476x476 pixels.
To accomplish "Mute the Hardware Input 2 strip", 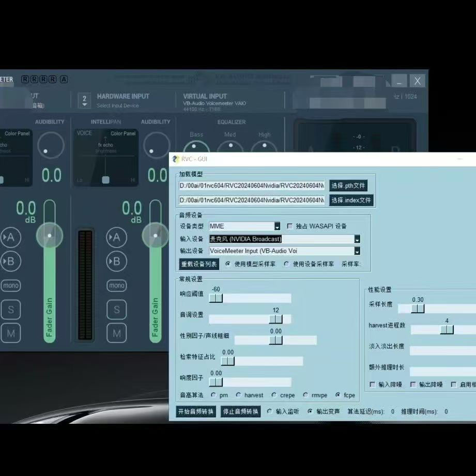I will 117,333.
